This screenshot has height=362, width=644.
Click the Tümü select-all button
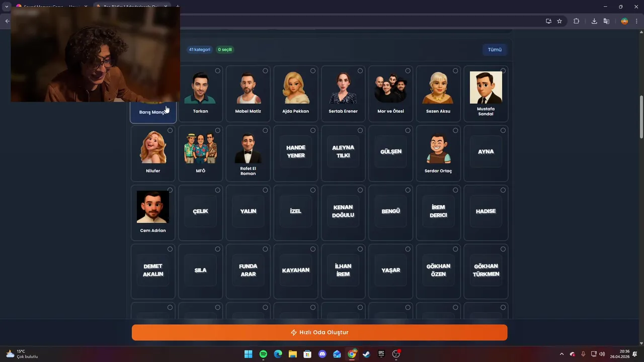495,50
